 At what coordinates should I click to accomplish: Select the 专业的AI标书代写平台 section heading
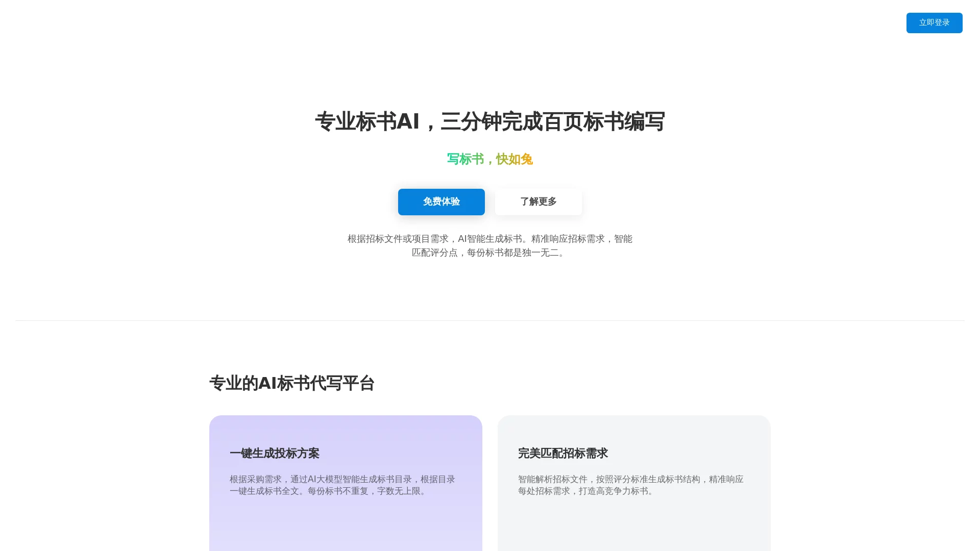[x=292, y=383]
